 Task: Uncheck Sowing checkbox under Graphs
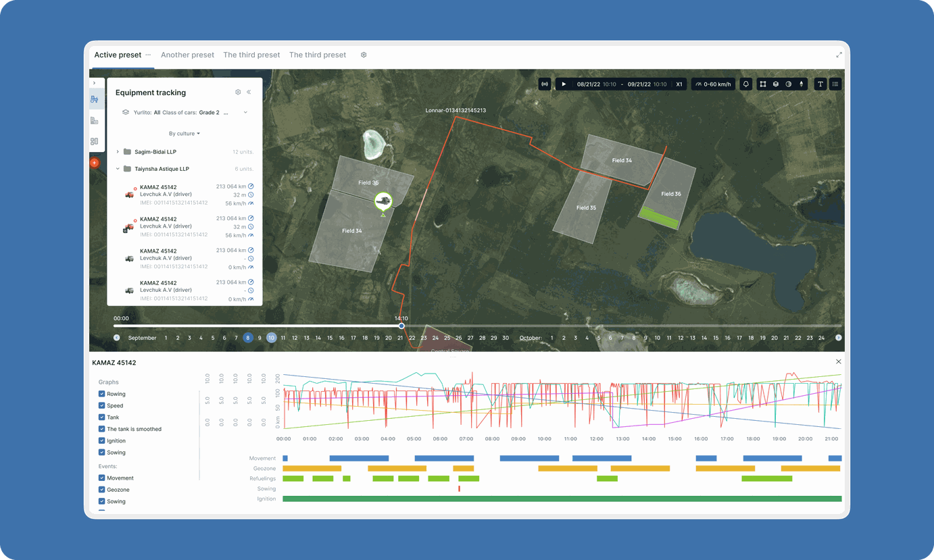[x=101, y=453]
